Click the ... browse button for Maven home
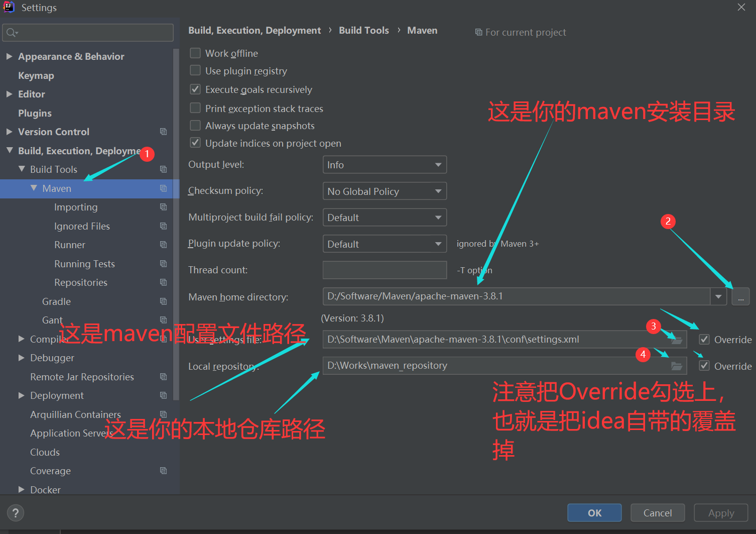Image resolution: width=756 pixels, height=534 pixels. (740, 296)
